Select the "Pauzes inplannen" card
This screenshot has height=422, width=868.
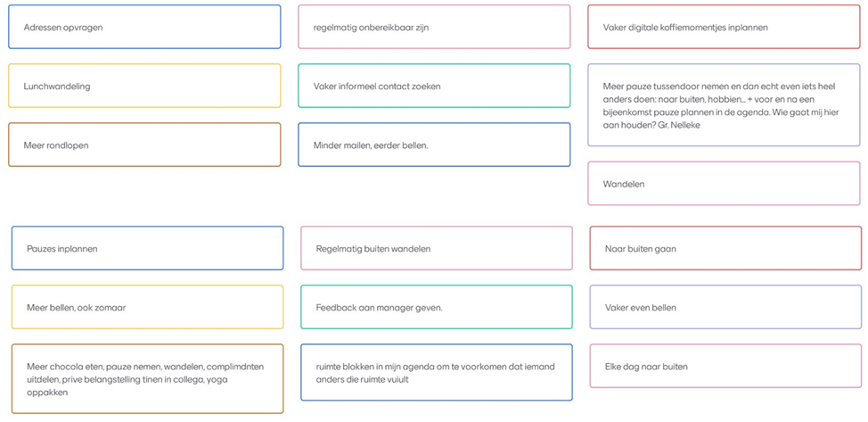pos(147,249)
